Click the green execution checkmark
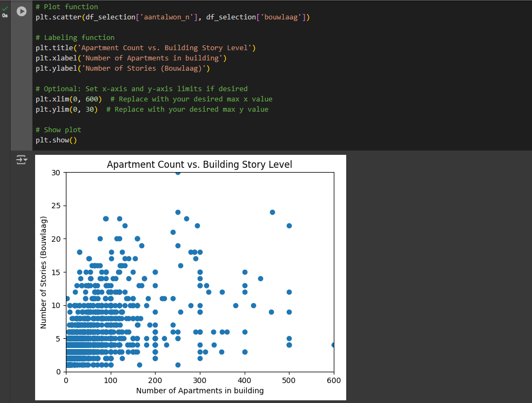 5,8
